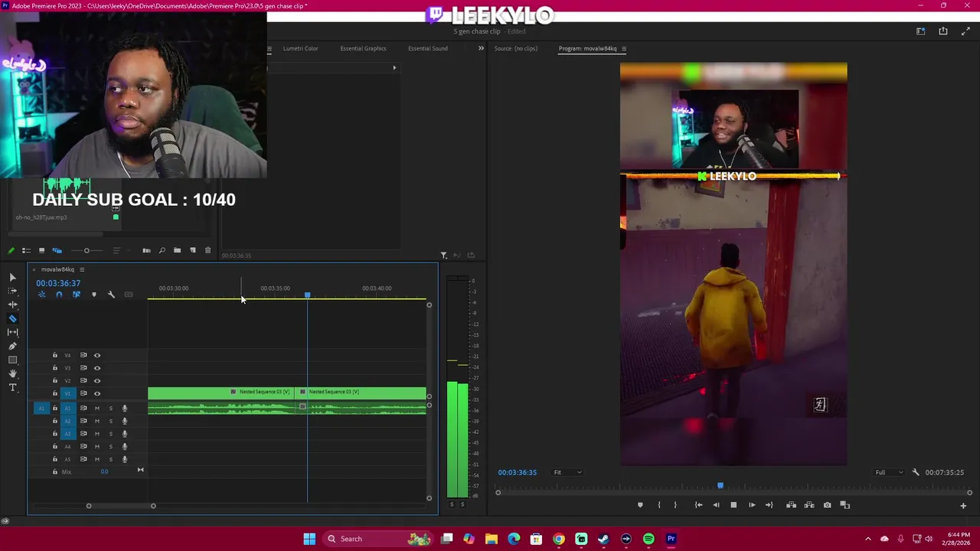Stop playback in Program monitor
Screen dimensions: 980x551
coord(733,505)
